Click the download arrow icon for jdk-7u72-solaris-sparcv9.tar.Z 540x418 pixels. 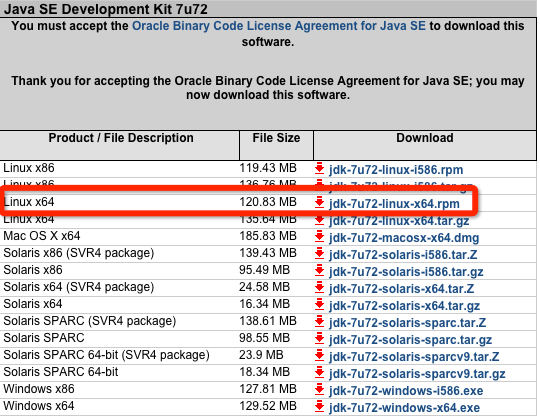[x=320, y=356]
